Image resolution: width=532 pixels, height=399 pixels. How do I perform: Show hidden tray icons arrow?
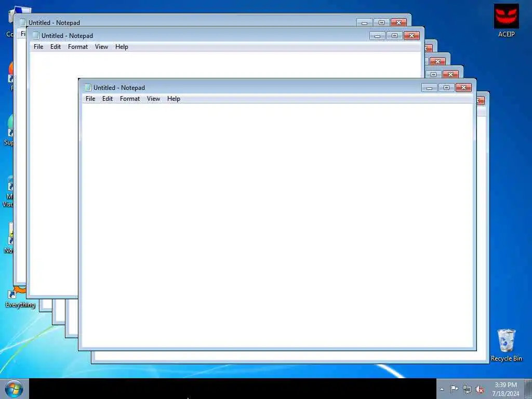(x=442, y=389)
